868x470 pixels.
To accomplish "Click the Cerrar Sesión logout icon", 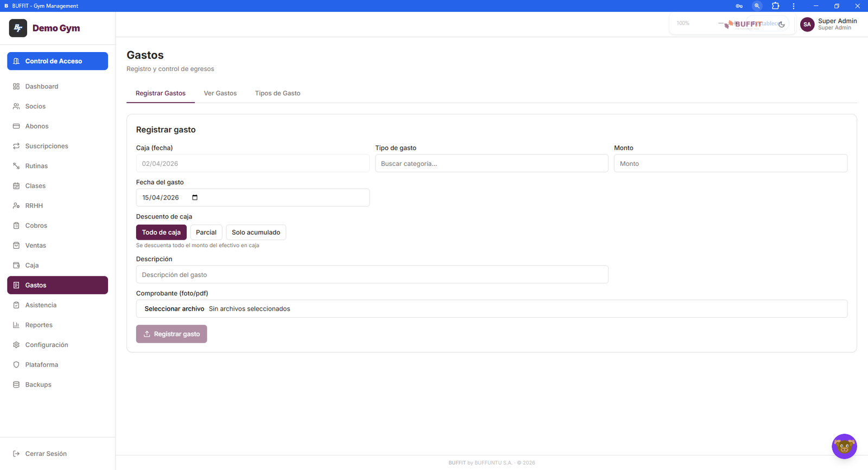I will [x=16, y=454].
